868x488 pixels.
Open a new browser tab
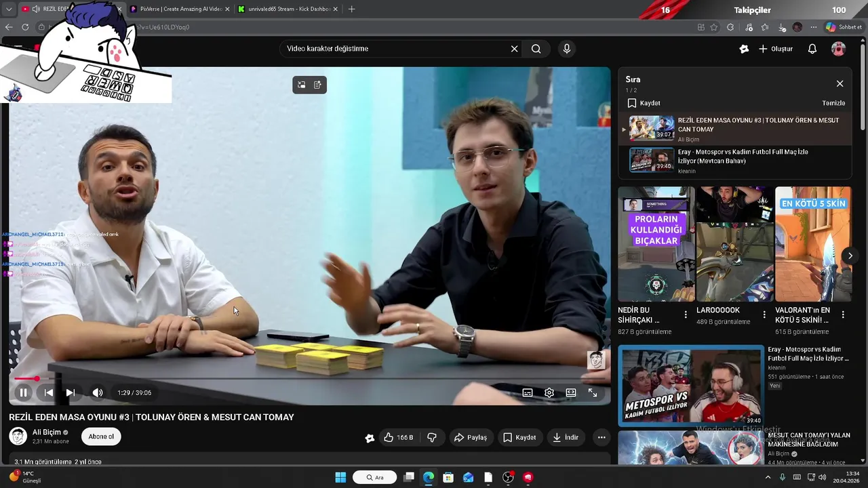[x=351, y=9]
